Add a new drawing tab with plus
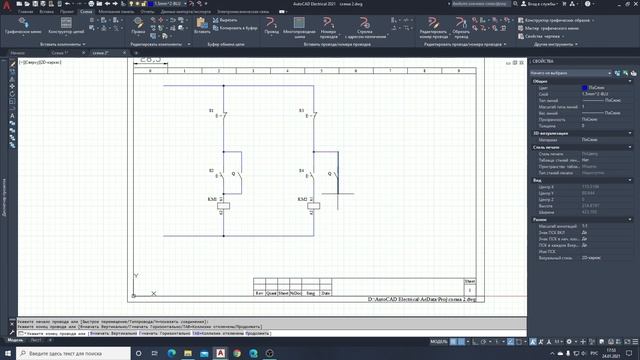This screenshot has width=640, height=360. (136, 53)
